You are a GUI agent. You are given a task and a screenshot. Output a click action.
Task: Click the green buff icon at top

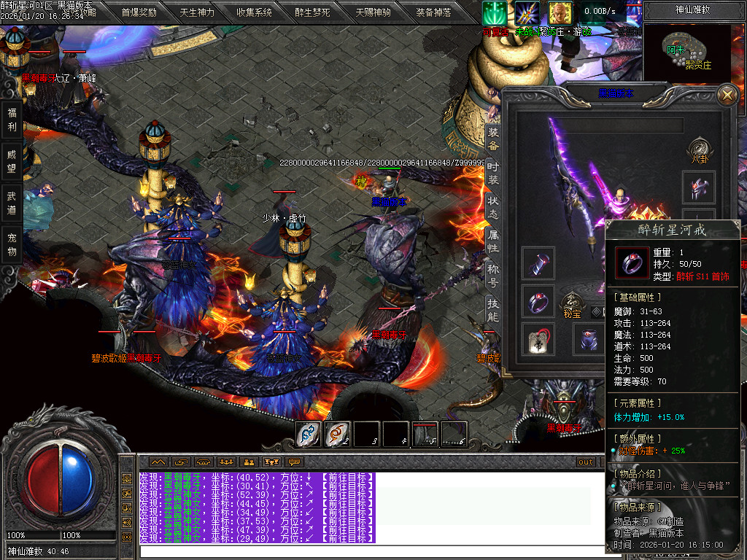point(495,12)
